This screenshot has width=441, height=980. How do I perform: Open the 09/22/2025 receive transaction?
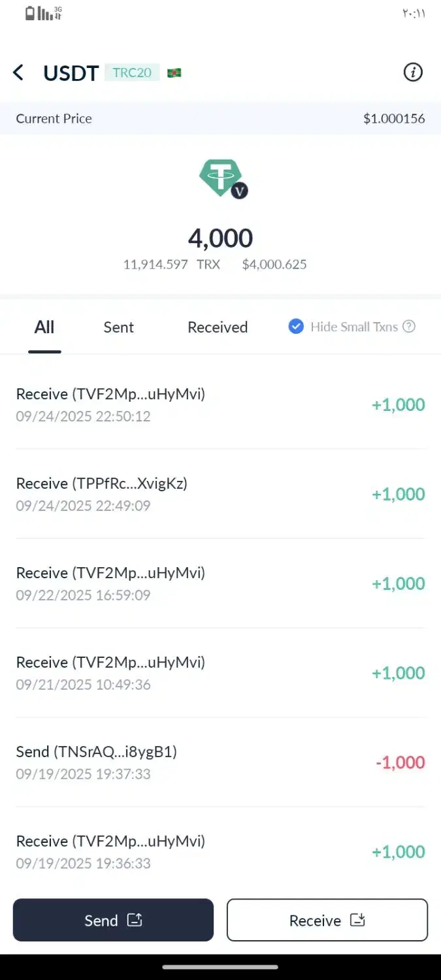(220, 583)
